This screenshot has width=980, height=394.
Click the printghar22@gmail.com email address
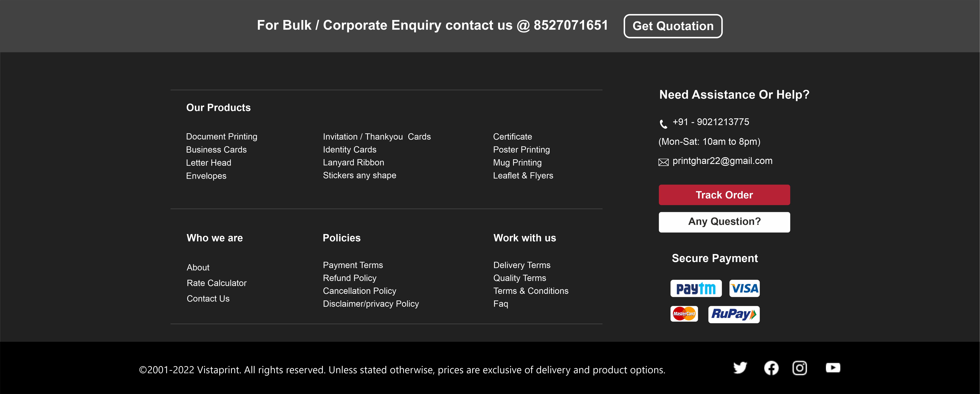pos(722,161)
